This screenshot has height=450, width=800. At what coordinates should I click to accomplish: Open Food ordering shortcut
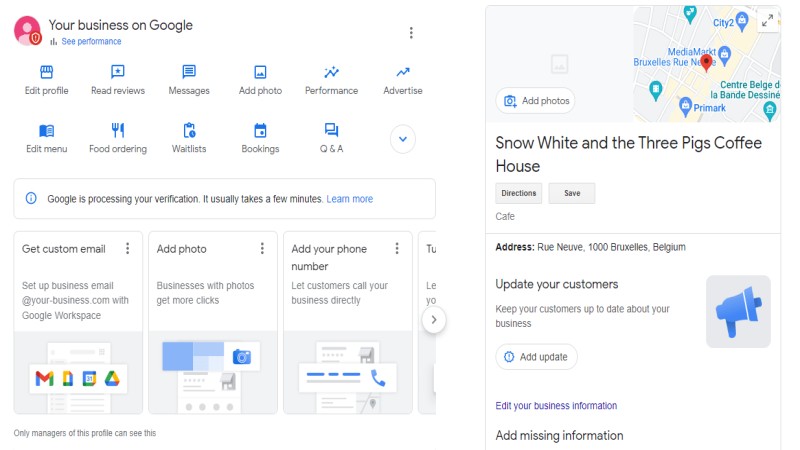click(118, 138)
